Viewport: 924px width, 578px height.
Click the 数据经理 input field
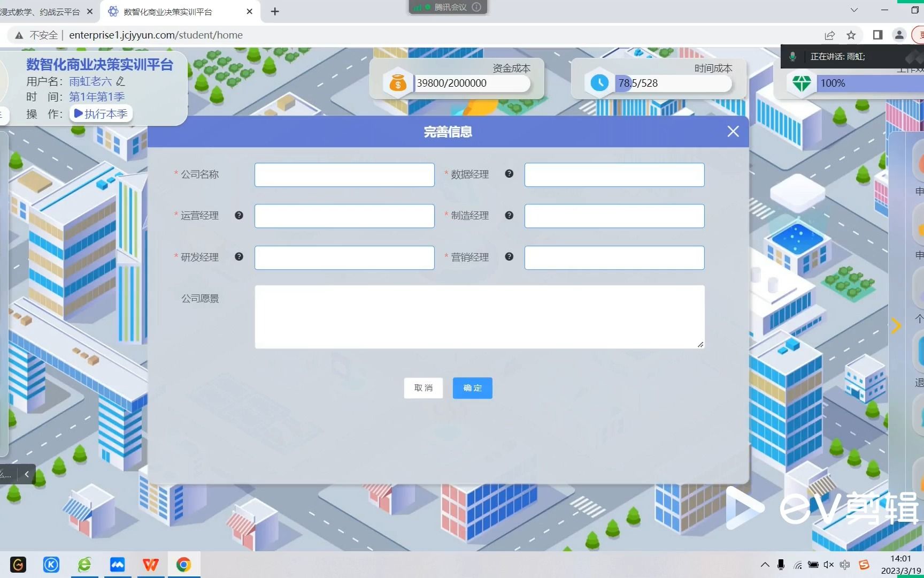click(x=614, y=175)
